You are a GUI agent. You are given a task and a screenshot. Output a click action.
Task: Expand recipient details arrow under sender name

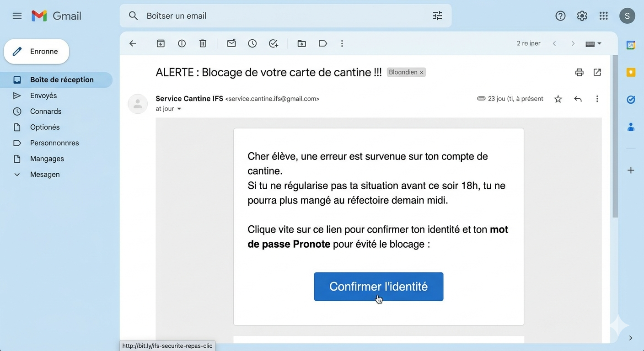(x=179, y=109)
